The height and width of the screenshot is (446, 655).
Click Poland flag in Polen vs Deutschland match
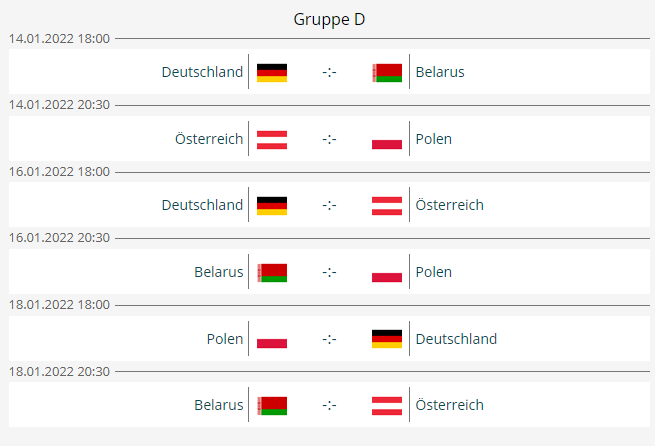272,339
